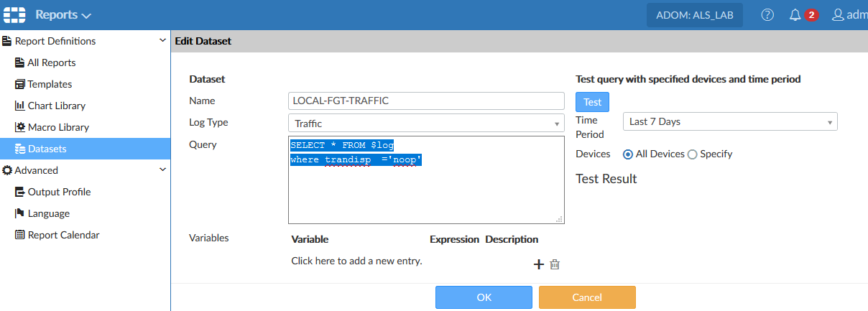Delete variable using trash icon

pos(555,264)
